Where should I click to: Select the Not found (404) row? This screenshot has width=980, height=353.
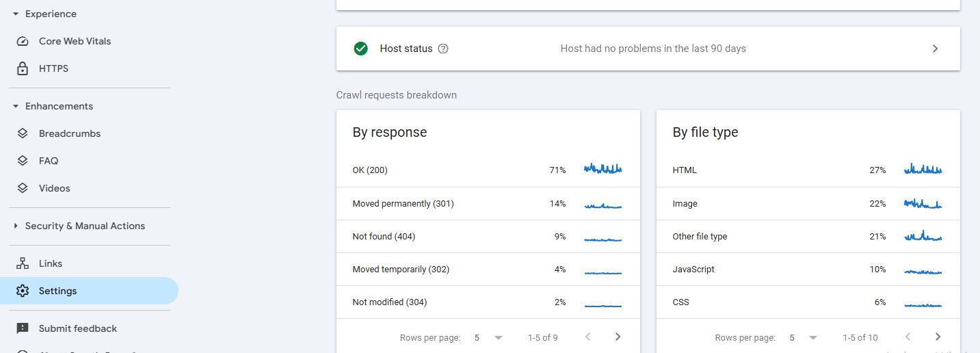[488, 237]
